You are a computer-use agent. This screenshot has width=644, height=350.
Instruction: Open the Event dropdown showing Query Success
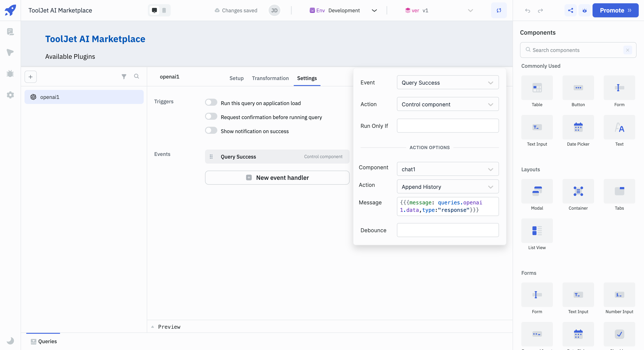[x=448, y=82]
